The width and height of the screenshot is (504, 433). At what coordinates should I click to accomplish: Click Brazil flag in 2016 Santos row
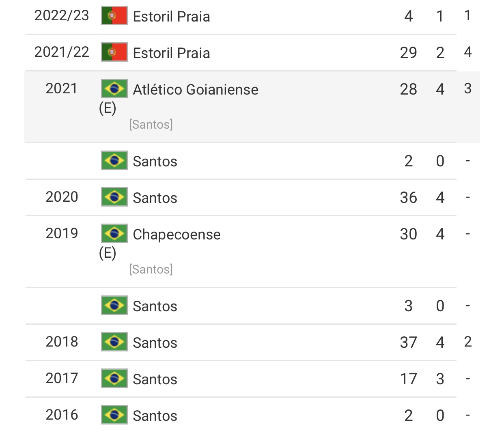click(114, 415)
